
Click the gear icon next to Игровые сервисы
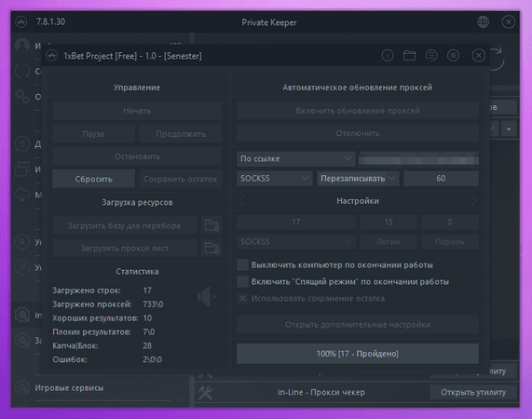(22, 387)
